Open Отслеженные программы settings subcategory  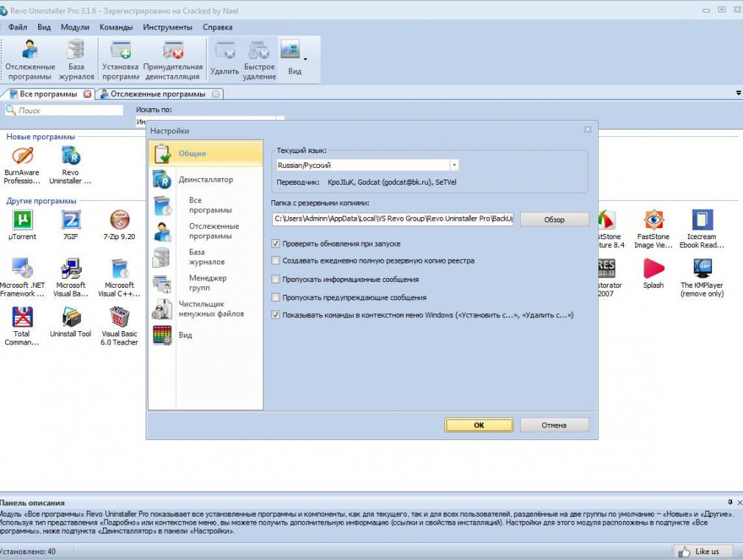pos(206,231)
